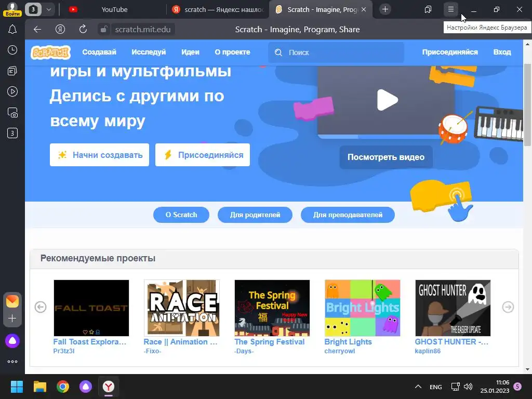This screenshot has height=399, width=532.
Task: Click the profile Войти icon
Action: click(12, 9)
